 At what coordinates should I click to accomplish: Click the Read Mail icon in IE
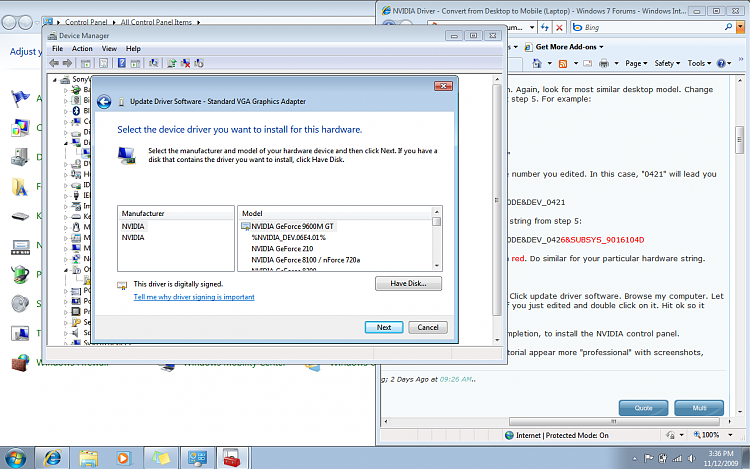tap(588, 63)
